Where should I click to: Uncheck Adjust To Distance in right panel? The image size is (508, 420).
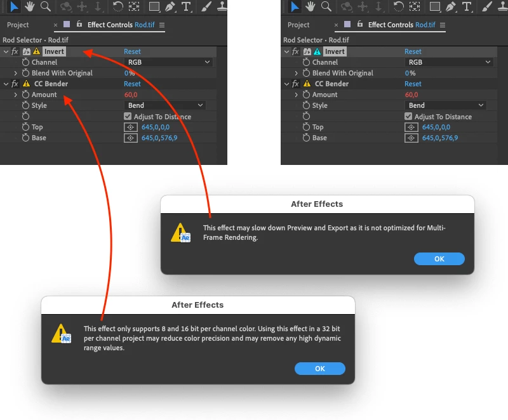[408, 116]
